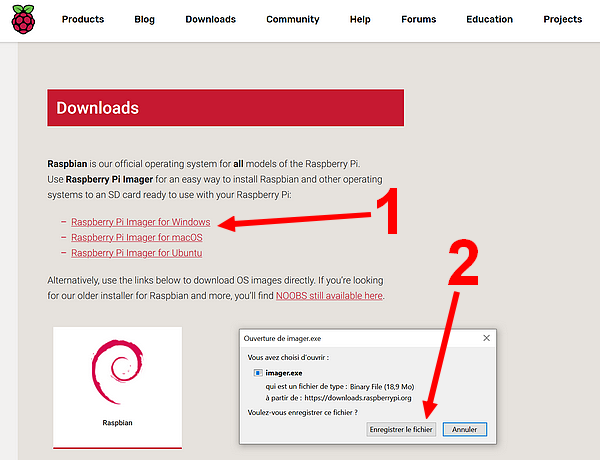Open the Projects nav item
This screenshot has width=600, height=460.
click(x=562, y=20)
